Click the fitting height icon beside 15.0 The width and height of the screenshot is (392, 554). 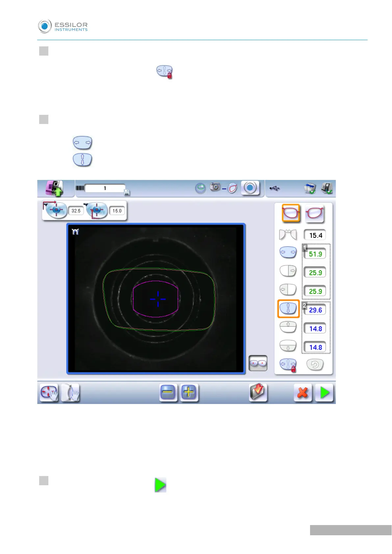point(96,211)
